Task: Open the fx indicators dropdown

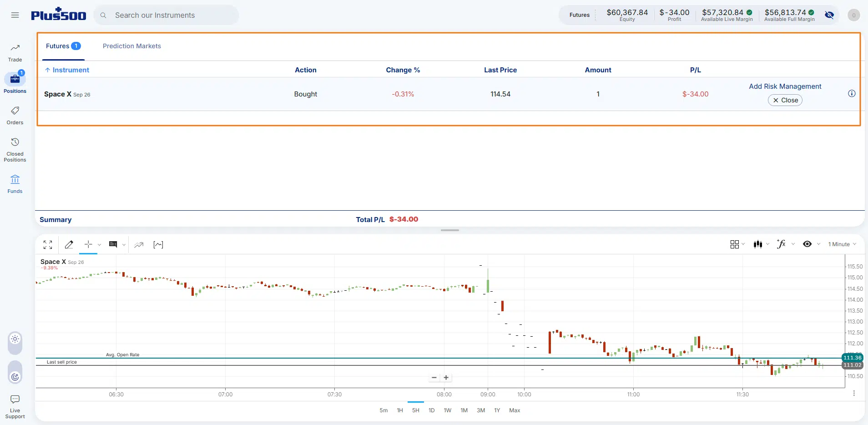Action: pyautogui.click(x=786, y=244)
